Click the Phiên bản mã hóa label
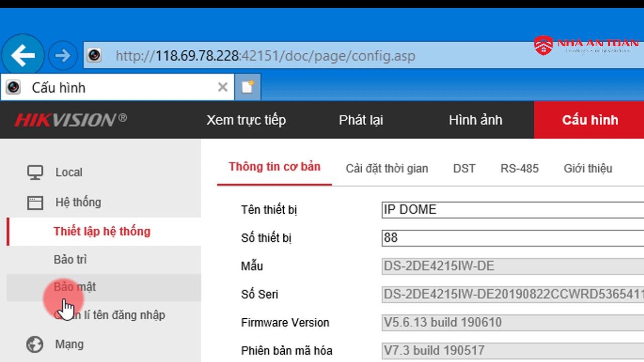 (287, 350)
